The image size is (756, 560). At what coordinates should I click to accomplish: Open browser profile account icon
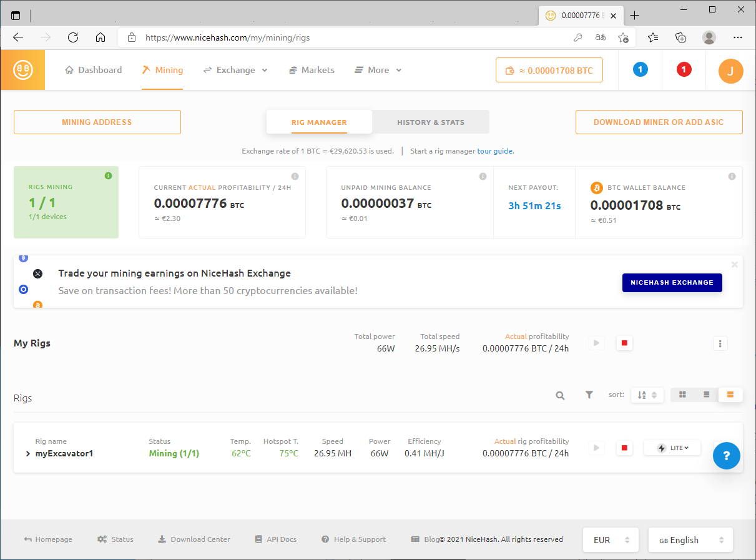tap(709, 37)
